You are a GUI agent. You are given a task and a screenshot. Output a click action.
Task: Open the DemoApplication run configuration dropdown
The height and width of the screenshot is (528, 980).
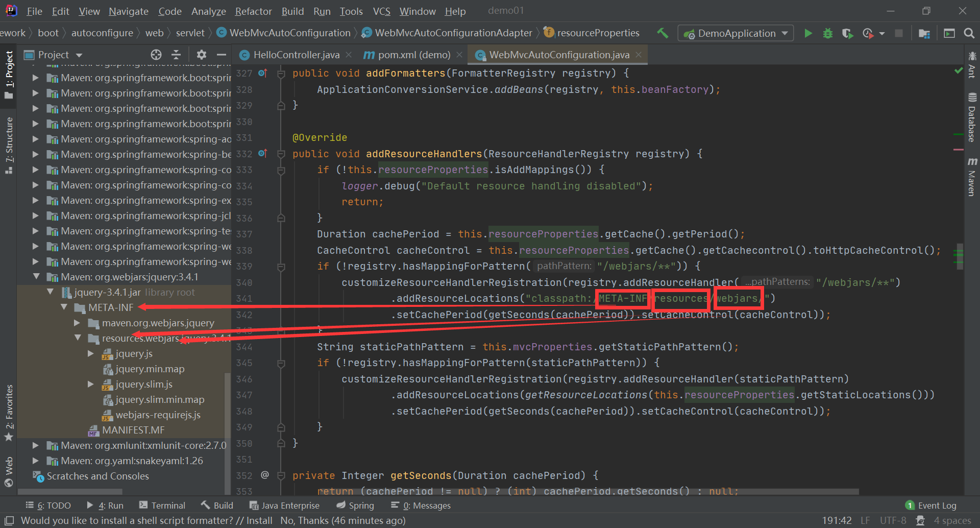pos(736,33)
